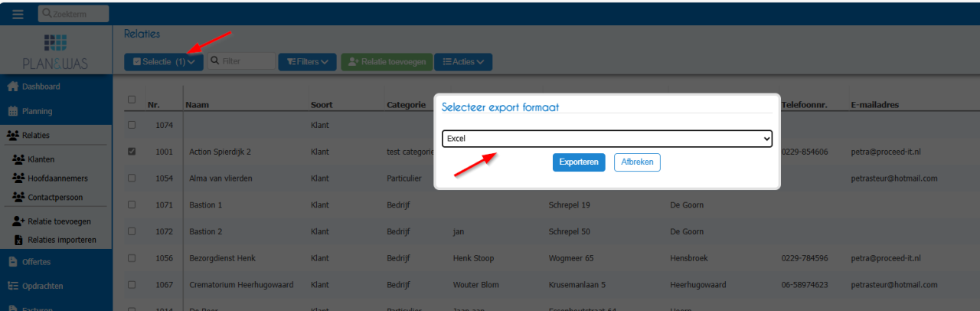
Task: Toggle the select-all checkbox in table header
Action: click(x=132, y=100)
